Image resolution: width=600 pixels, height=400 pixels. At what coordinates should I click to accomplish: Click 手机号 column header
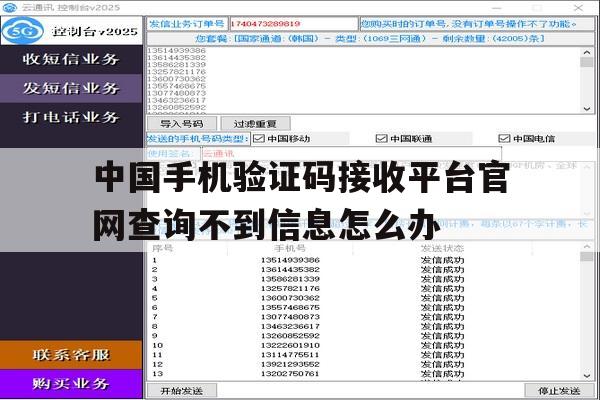[290, 248]
